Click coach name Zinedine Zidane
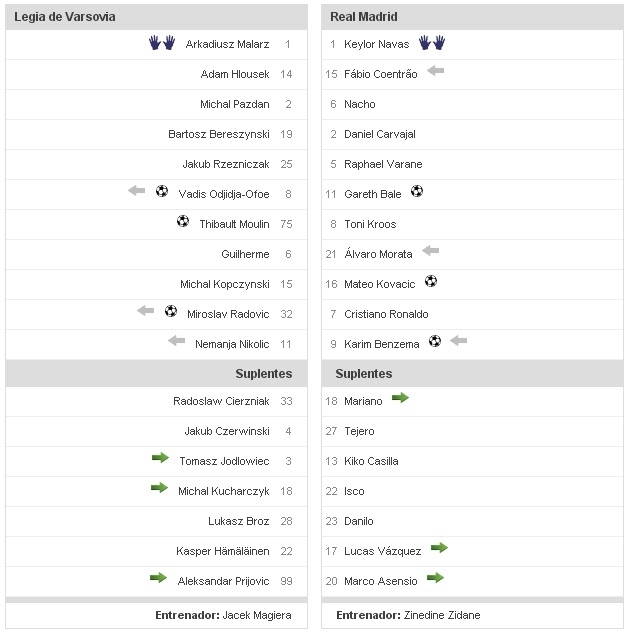 point(442,615)
